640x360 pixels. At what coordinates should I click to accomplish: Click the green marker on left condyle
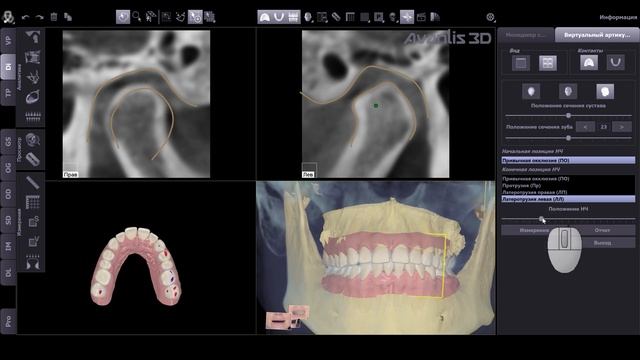coord(376,105)
